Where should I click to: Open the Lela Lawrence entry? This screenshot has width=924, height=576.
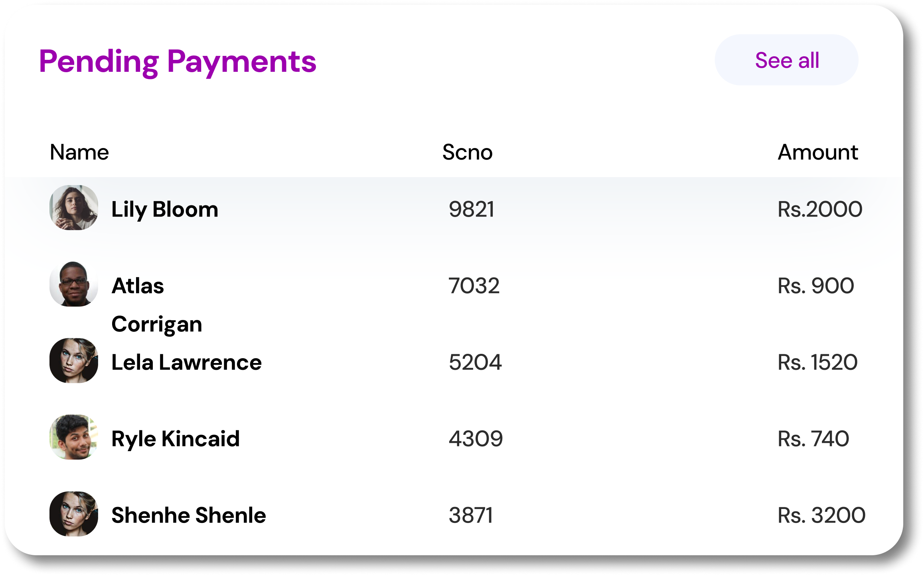point(186,362)
